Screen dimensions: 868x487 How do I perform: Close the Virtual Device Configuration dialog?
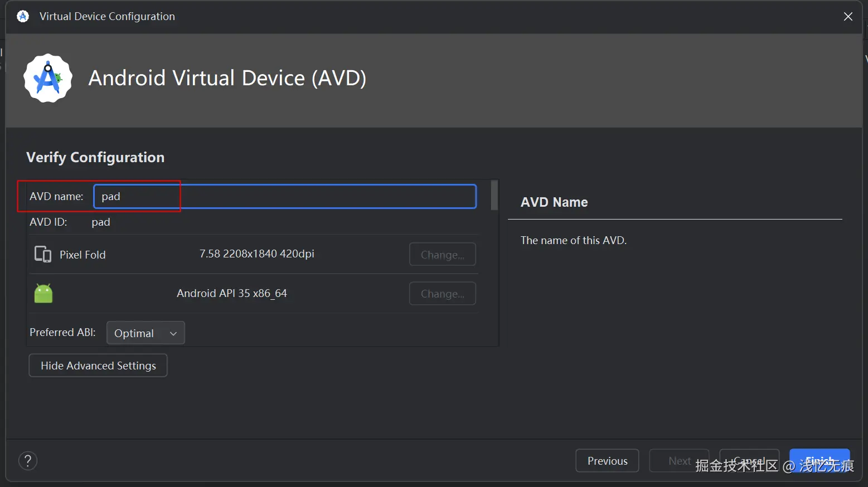coord(848,16)
